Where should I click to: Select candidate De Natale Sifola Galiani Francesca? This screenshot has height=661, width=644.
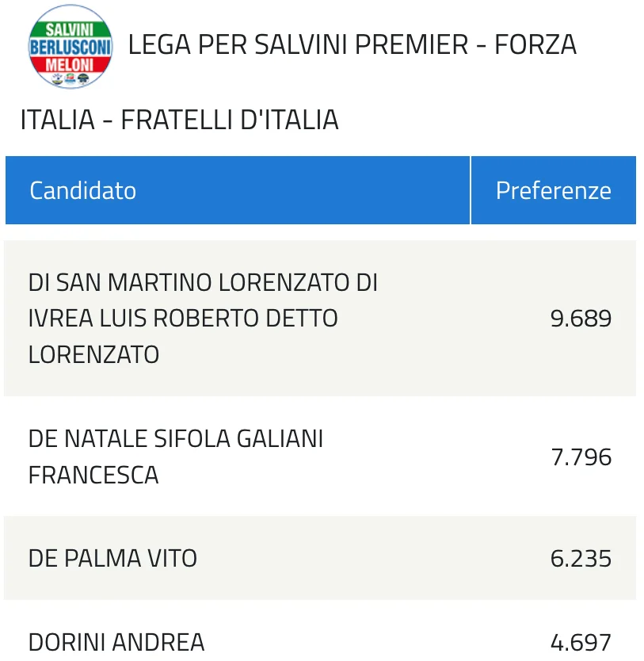176,457
